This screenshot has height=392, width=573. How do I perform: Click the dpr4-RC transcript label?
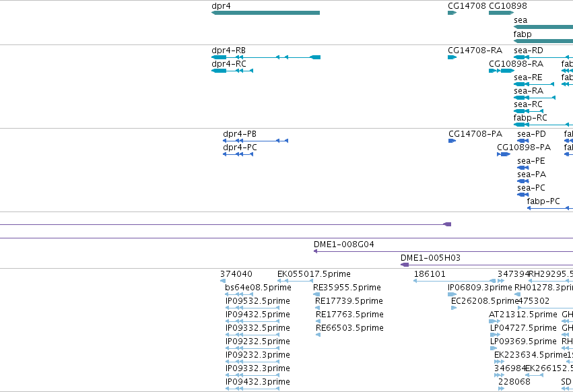pyautogui.click(x=229, y=63)
